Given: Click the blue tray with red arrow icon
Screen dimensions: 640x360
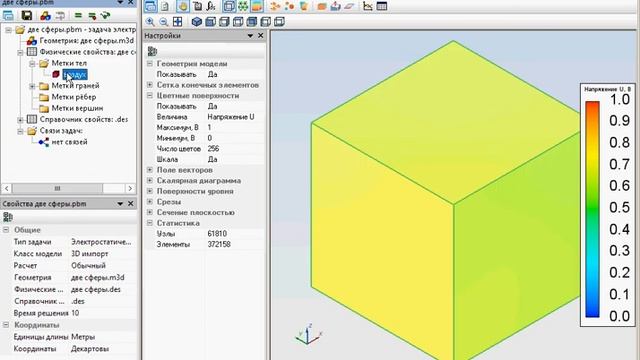Looking at the screenshot, I should 335,6.
